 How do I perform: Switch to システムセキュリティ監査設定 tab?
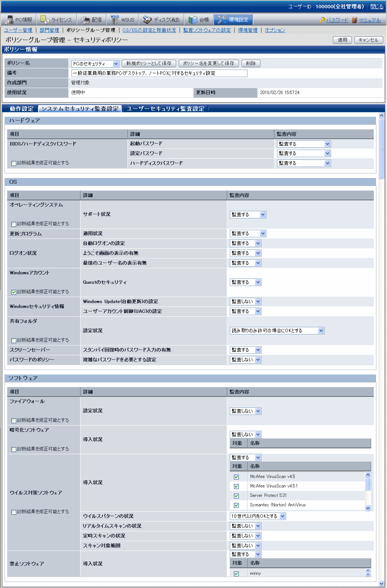point(80,109)
